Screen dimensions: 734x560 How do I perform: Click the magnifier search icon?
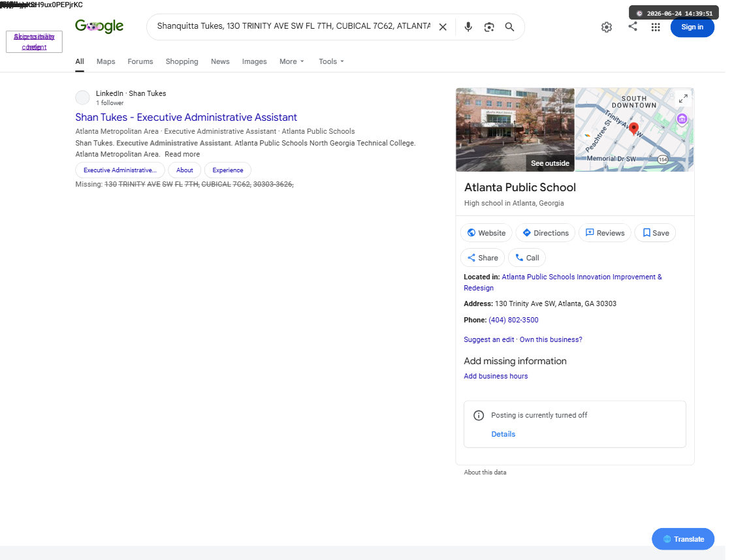click(509, 27)
